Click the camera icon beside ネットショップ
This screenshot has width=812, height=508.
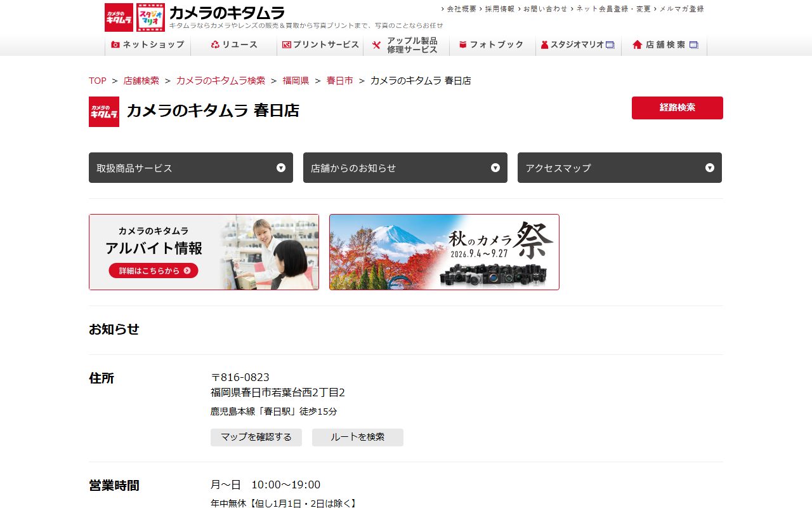click(115, 45)
